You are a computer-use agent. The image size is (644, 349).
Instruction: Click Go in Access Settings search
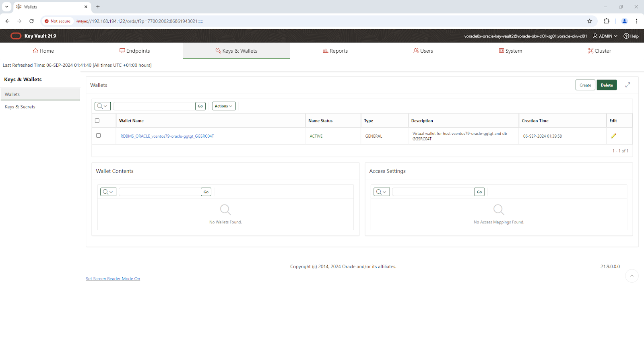(479, 192)
